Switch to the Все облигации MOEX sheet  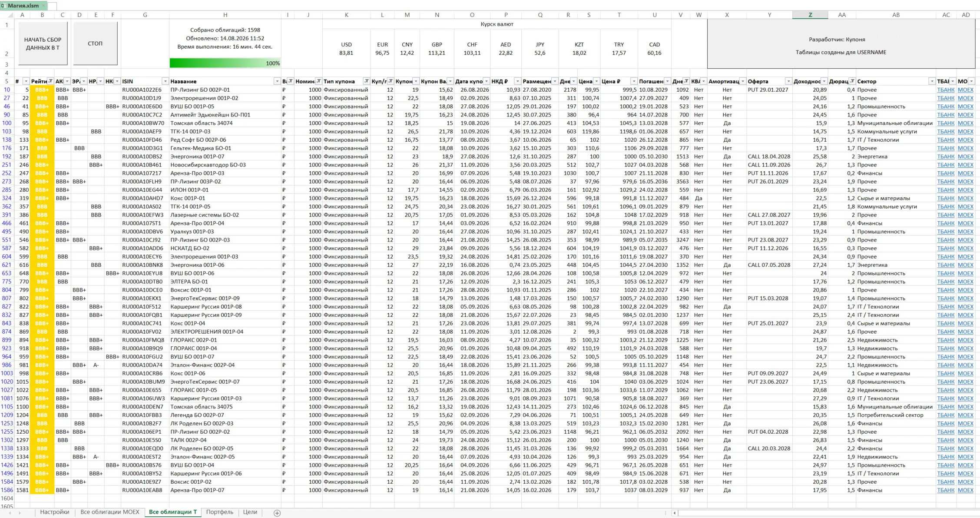pos(110,512)
